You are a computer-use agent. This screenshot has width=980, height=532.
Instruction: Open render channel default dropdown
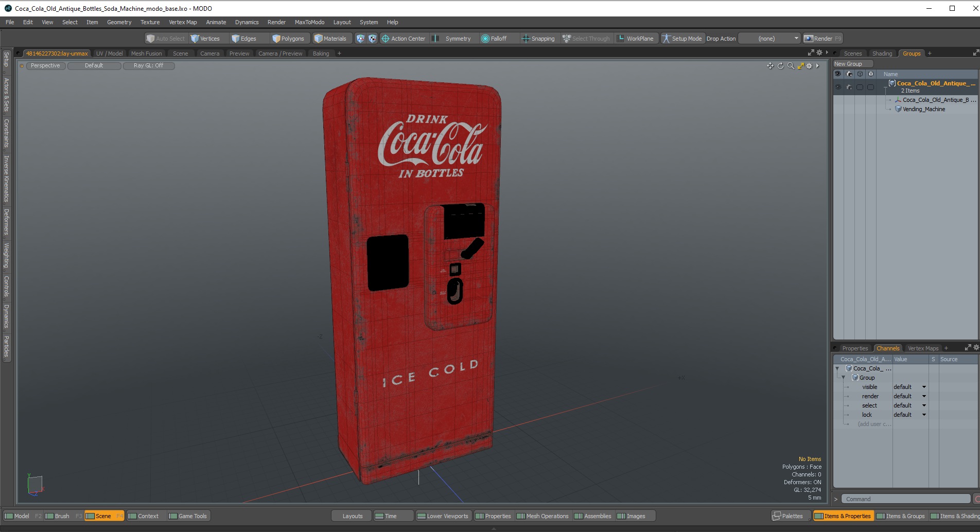point(910,396)
